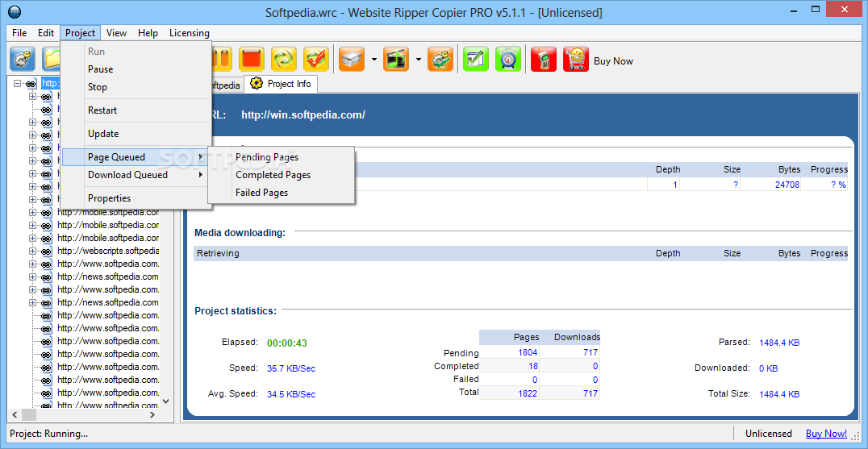Click the tree horizontal scrollbar thumb
The width and height of the screenshot is (868, 449).
point(29,414)
